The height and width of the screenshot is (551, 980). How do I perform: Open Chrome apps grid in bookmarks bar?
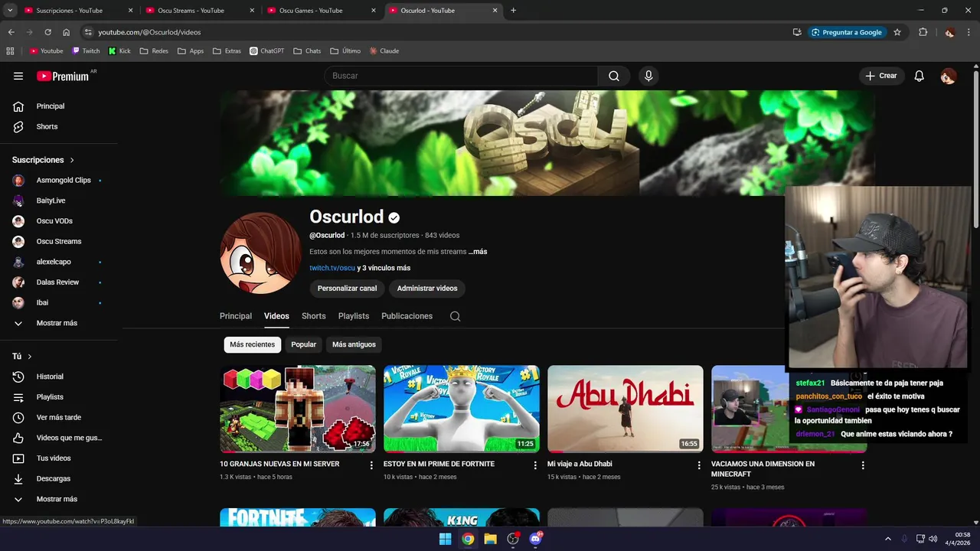tap(10, 51)
